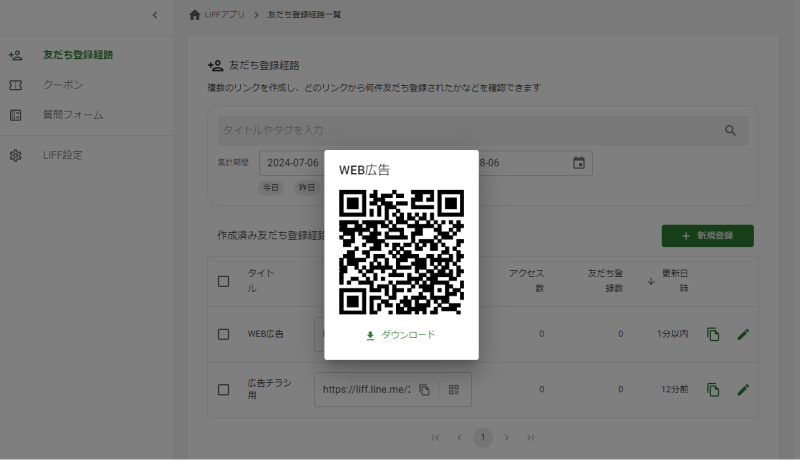Click the start date field 2024-07-06
The width and height of the screenshot is (800, 460).
pos(292,163)
